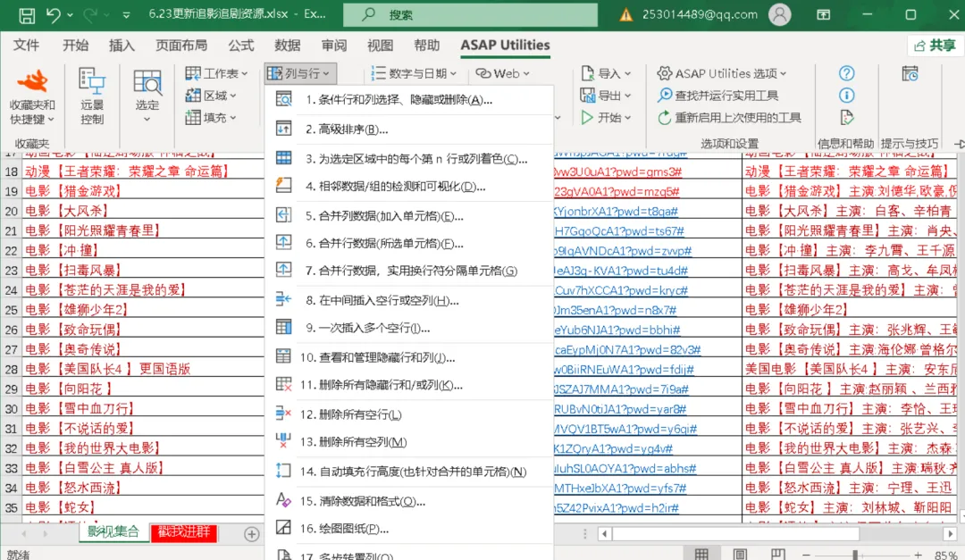Switch to Page Break preview icon in status bar
The width and height of the screenshot is (965, 560).
coord(778,554)
